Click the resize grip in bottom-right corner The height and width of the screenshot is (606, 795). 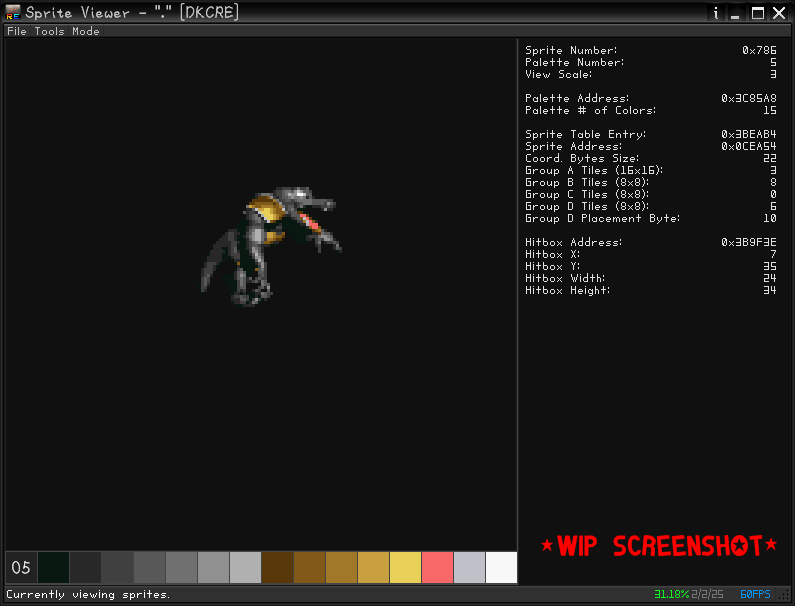(786, 597)
